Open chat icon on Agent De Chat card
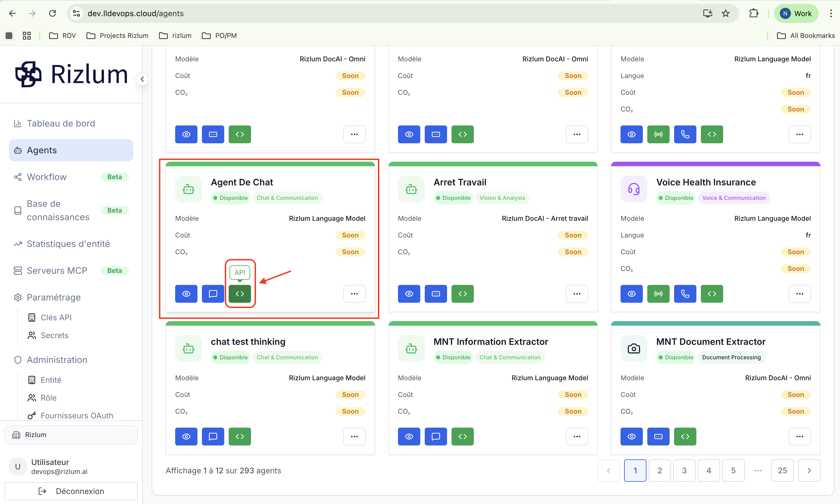 (213, 294)
